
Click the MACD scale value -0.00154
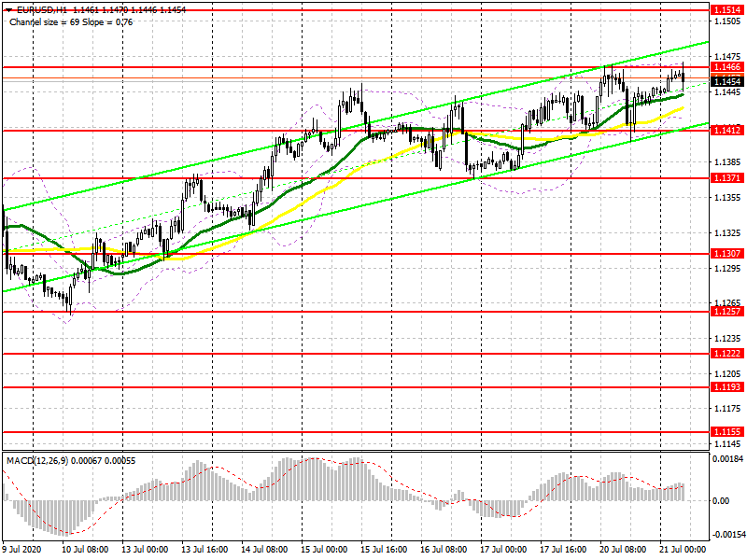click(728, 535)
